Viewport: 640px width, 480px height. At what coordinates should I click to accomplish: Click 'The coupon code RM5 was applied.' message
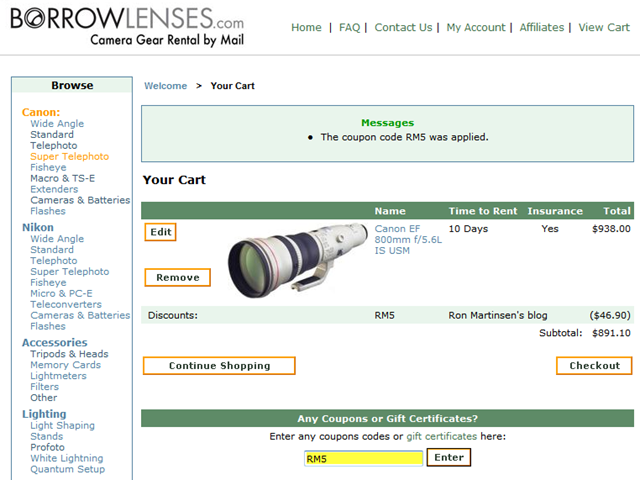point(404,137)
